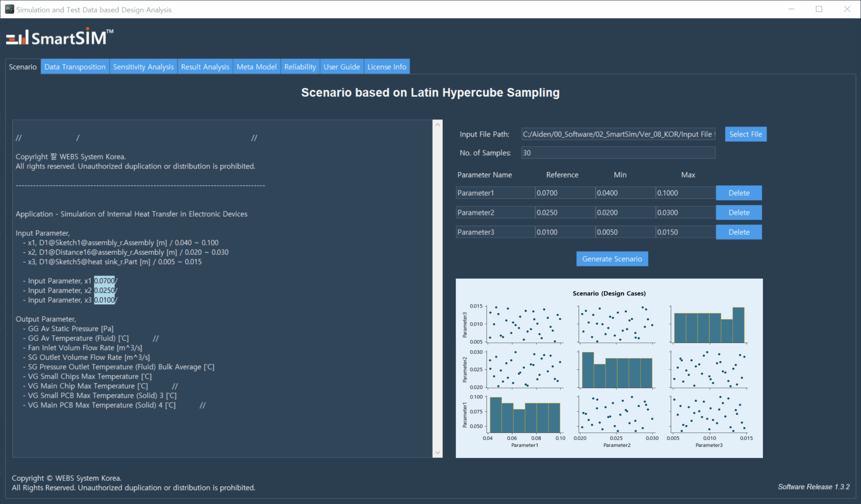Click the 'Max' column header
The image size is (861, 504).
688,175
